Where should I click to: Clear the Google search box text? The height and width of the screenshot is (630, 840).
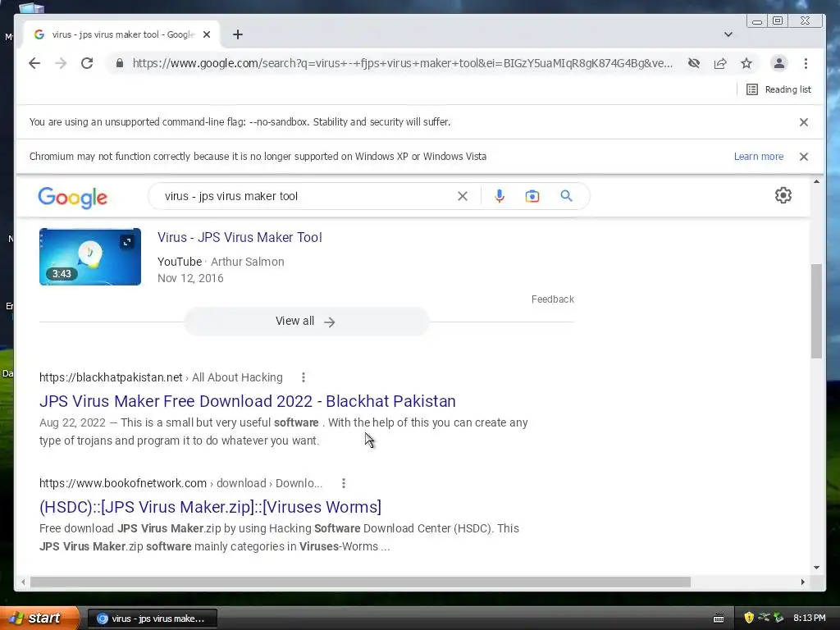(x=463, y=196)
